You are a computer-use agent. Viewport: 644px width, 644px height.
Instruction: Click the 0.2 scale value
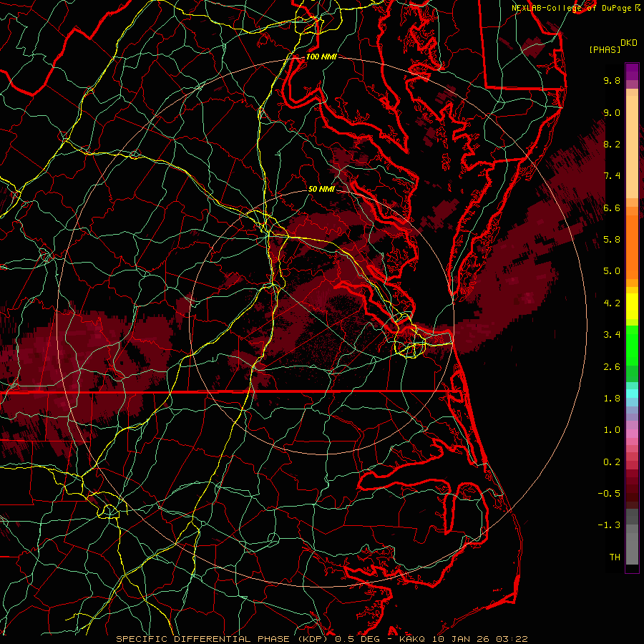(x=612, y=462)
